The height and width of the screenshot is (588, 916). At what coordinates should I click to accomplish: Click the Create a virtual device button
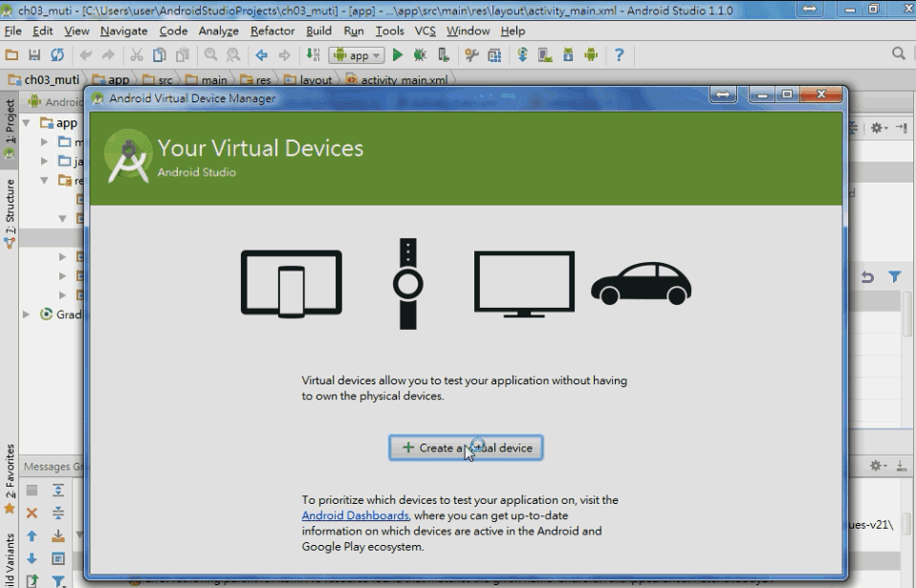(x=467, y=447)
